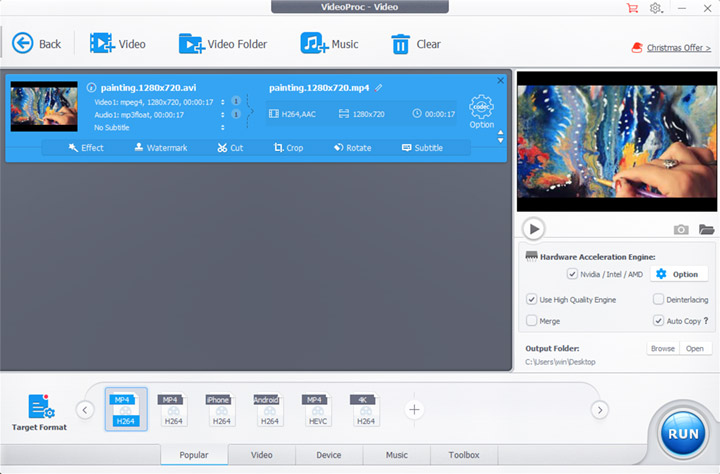Viewport: 720px width, 474px height.
Task: Switch to Popular tab
Action: point(194,455)
